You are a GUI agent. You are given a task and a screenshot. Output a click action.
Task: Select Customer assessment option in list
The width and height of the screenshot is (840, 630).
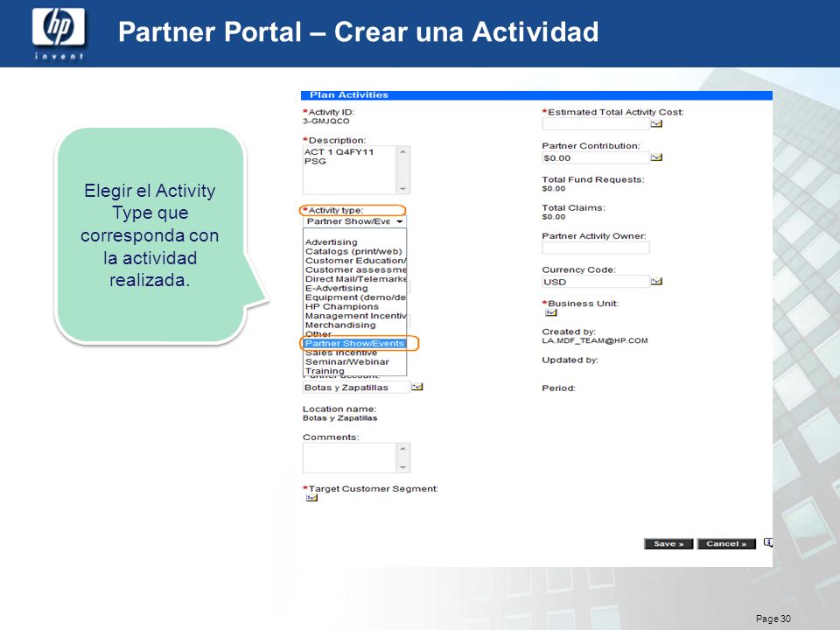(x=355, y=269)
